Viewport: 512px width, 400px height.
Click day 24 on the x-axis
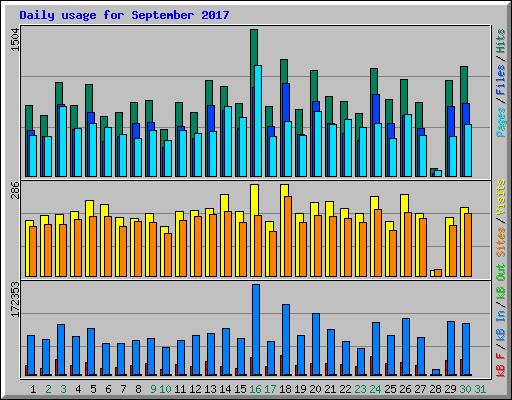click(375, 389)
